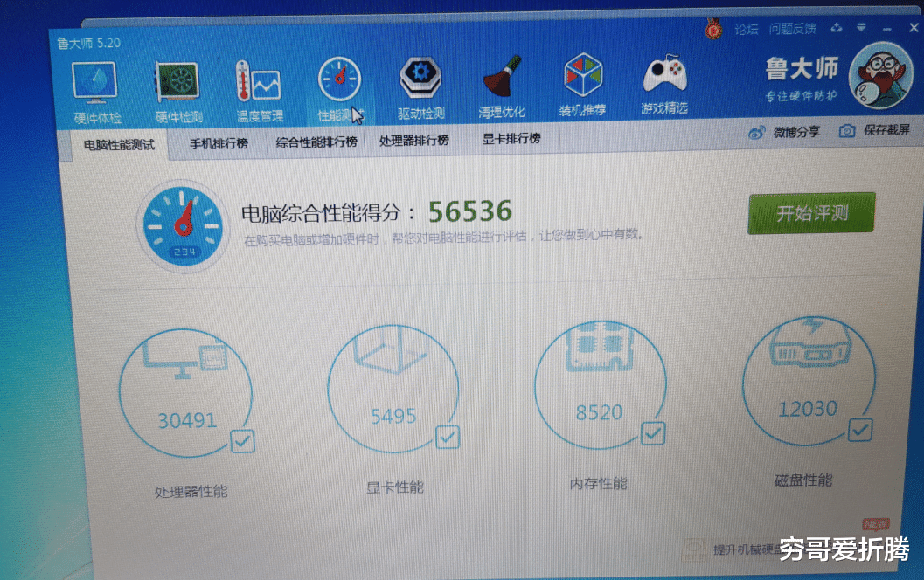
Task: Open the 论坛 forum link
Action: pyautogui.click(x=746, y=30)
